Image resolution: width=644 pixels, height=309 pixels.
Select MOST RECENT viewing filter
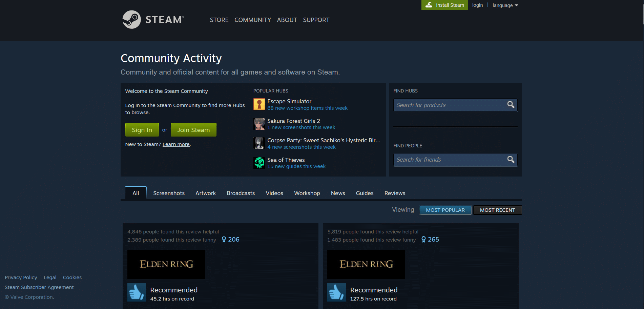497,210
